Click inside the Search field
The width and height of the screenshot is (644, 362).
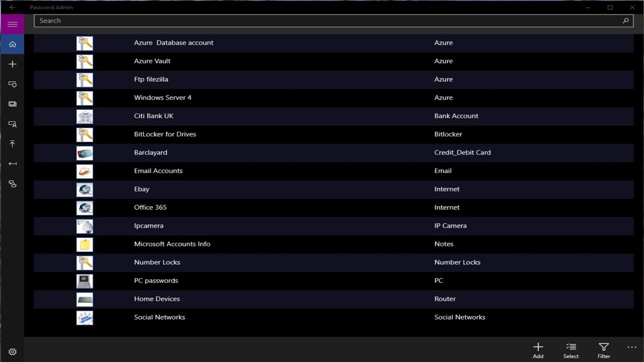coord(333,21)
